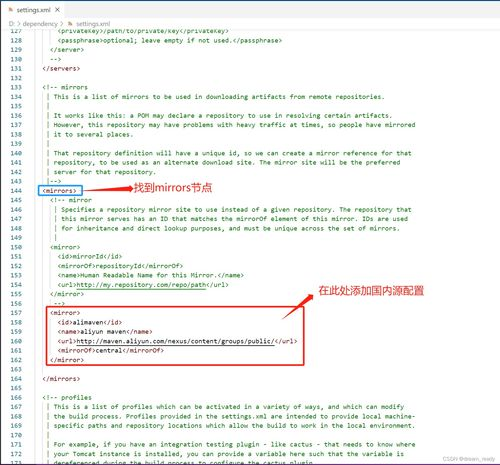Click the XML file icon in tab

[11, 10]
